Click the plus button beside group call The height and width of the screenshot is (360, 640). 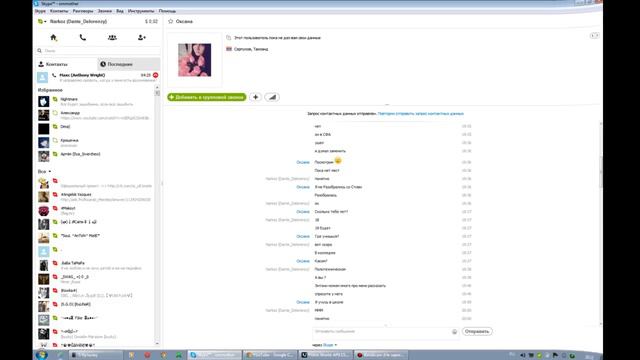click(256, 97)
